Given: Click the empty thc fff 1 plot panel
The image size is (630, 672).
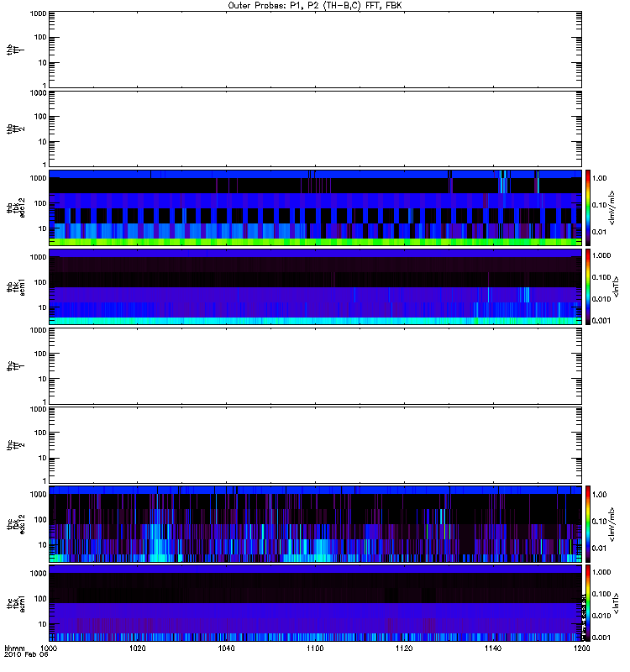Looking at the screenshot, I should [315, 366].
